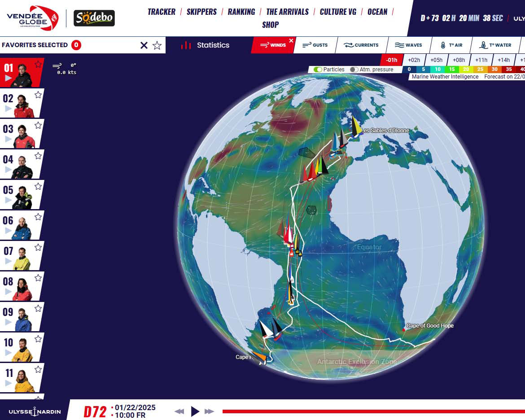This screenshot has width=525, height=420.
Task: Go to the Skippers menu item
Action: pyautogui.click(x=201, y=12)
